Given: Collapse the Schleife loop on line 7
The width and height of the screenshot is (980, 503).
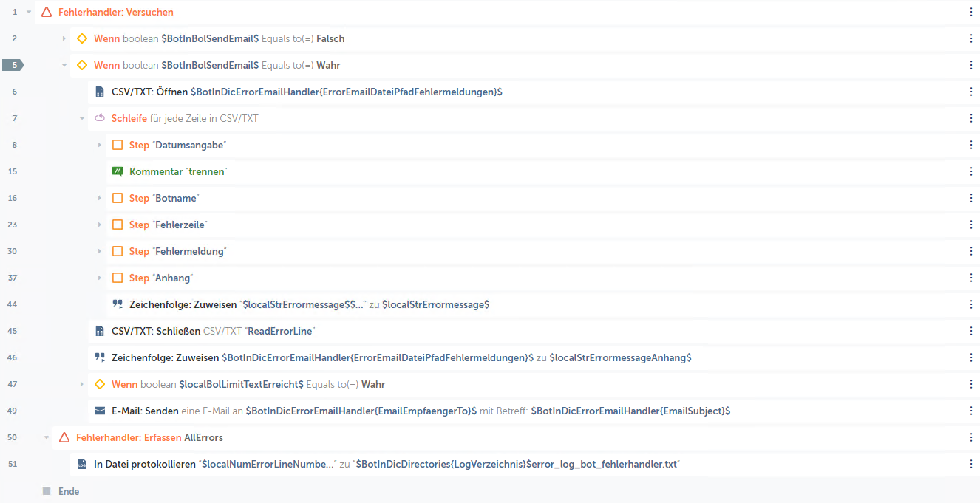Looking at the screenshot, I should tap(82, 118).
